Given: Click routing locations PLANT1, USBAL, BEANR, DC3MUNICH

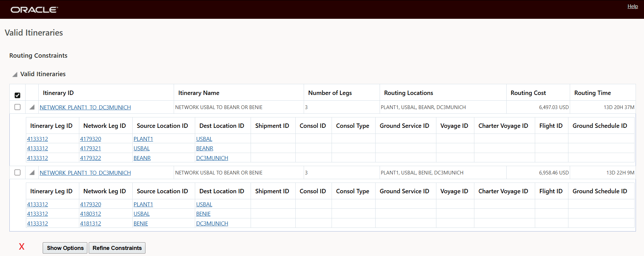Looking at the screenshot, I should click(423, 107).
